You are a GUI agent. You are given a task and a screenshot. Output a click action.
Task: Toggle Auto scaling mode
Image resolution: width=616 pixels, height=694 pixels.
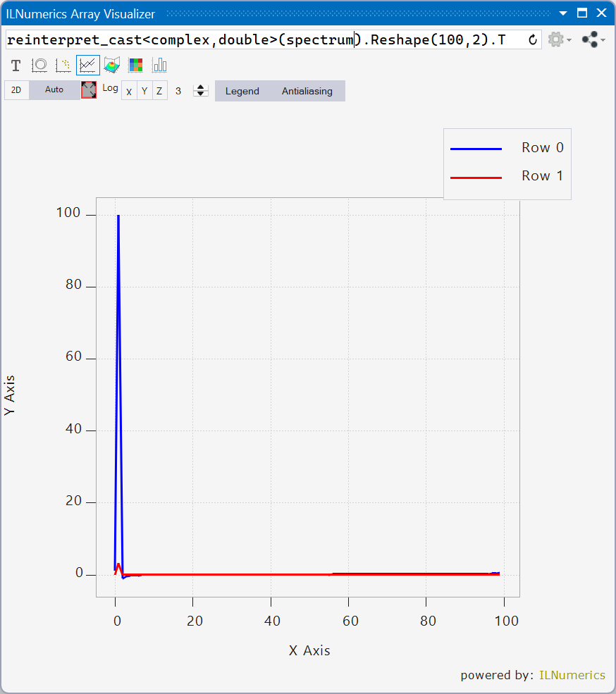54,90
